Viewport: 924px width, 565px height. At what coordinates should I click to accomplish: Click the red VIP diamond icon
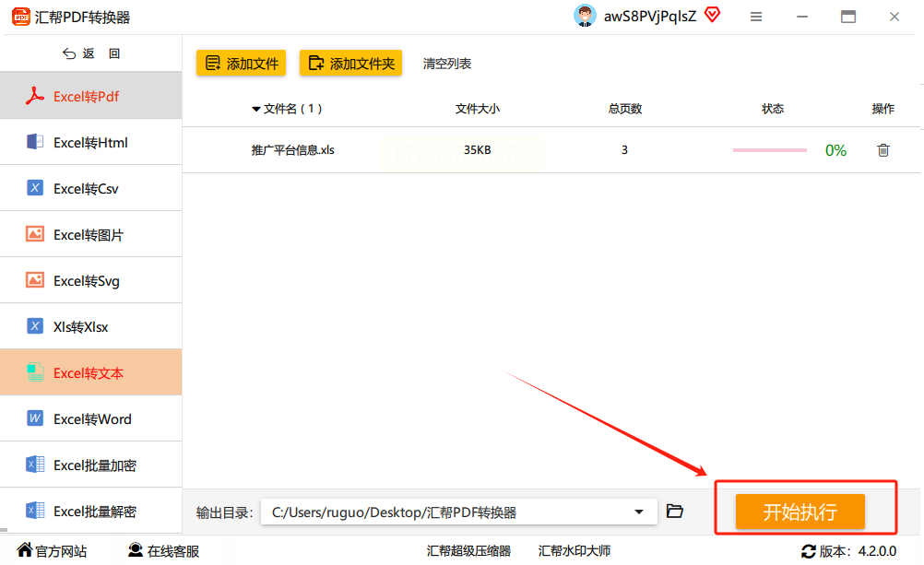click(713, 15)
